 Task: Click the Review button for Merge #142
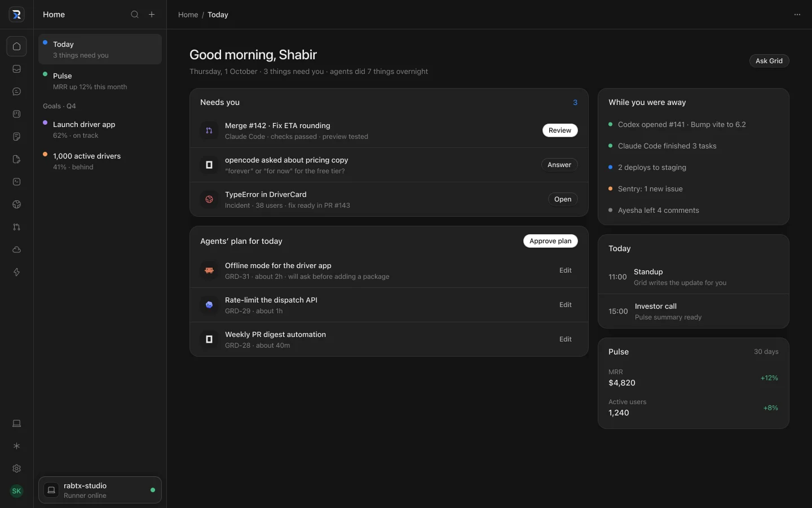(560, 130)
